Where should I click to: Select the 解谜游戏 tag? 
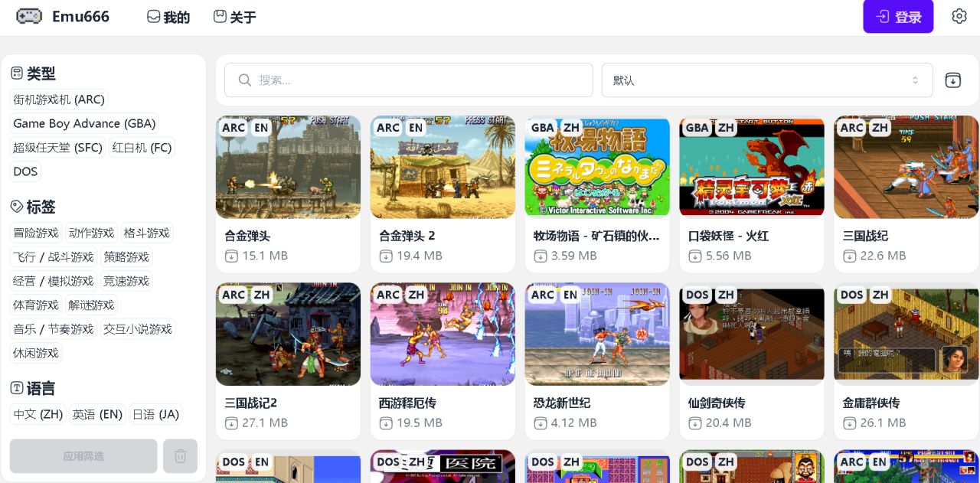click(91, 305)
